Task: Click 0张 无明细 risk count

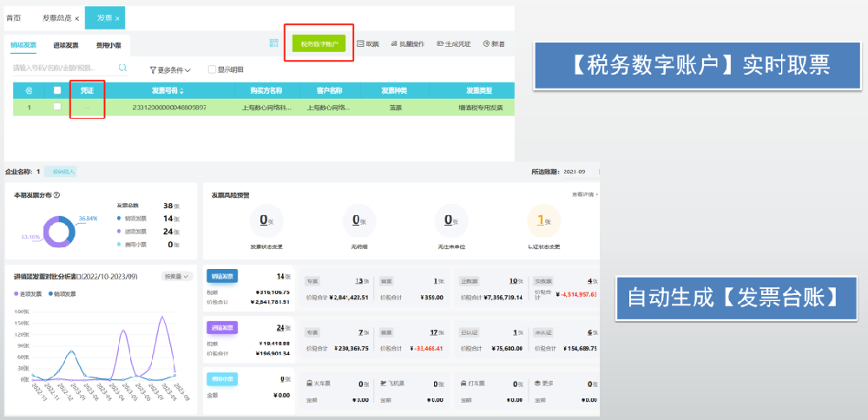Action: [x=359, y=220]
